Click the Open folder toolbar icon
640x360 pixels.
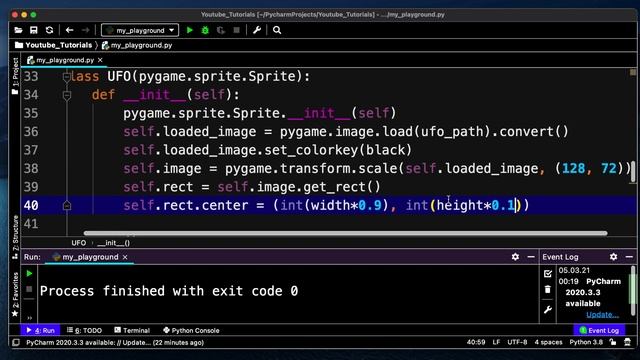[x=18, y=30]
